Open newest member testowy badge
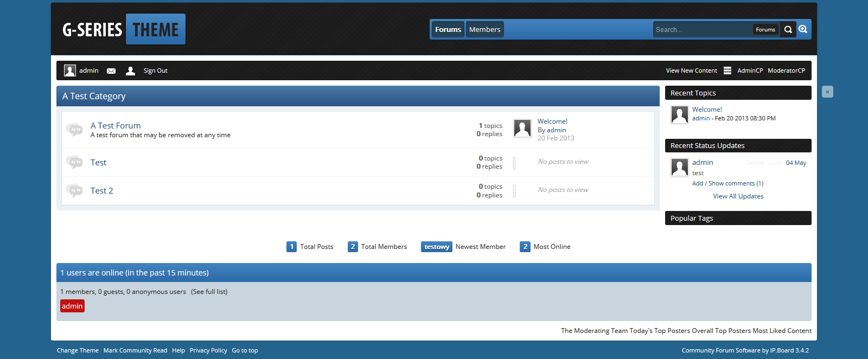 coord(437,247)
